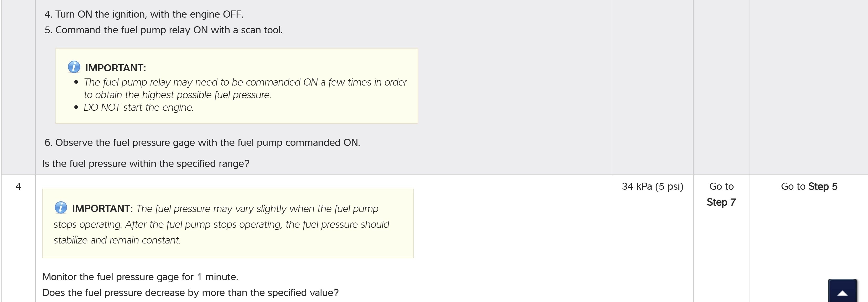Image resolution: width=868 pixels, height=302 pixels.
Task: Click step number 4 in the left column
Action: coord(19,187)
